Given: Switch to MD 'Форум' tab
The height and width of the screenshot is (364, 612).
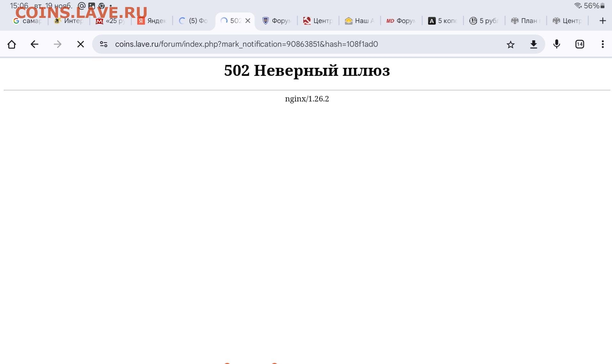Looking at the screenshot, I should (401, 21).
